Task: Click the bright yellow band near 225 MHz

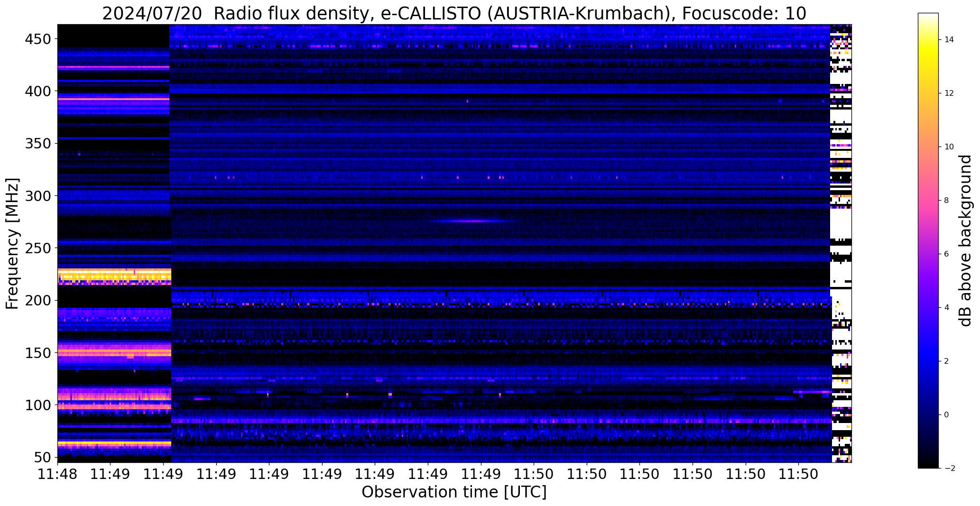Action: [x=114, y=276]
